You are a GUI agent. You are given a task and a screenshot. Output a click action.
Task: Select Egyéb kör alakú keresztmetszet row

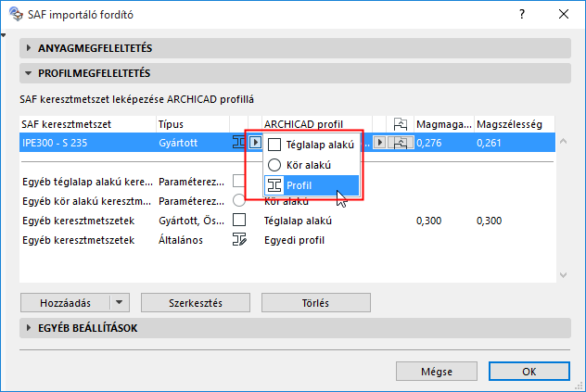coord(287,201)
